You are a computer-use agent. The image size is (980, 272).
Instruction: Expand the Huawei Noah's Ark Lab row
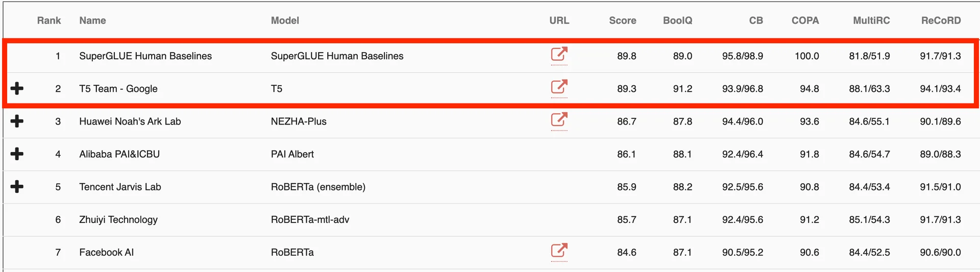(x=17, y=121)
